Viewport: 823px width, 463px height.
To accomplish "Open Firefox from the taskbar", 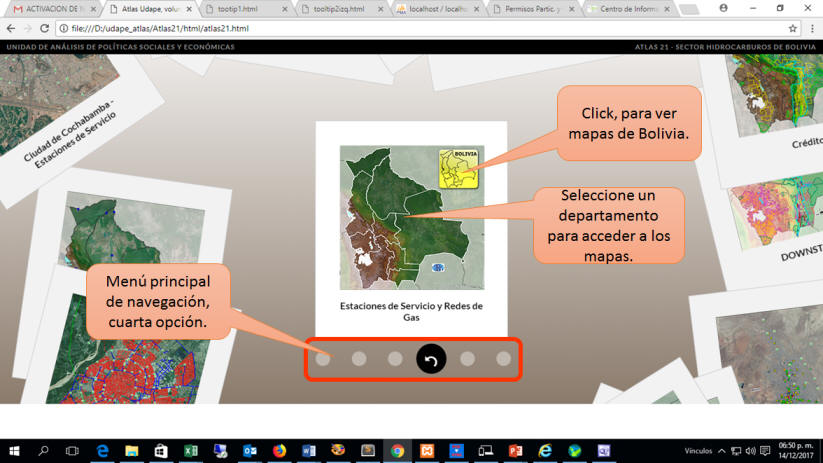I will [x=279, y=451].
